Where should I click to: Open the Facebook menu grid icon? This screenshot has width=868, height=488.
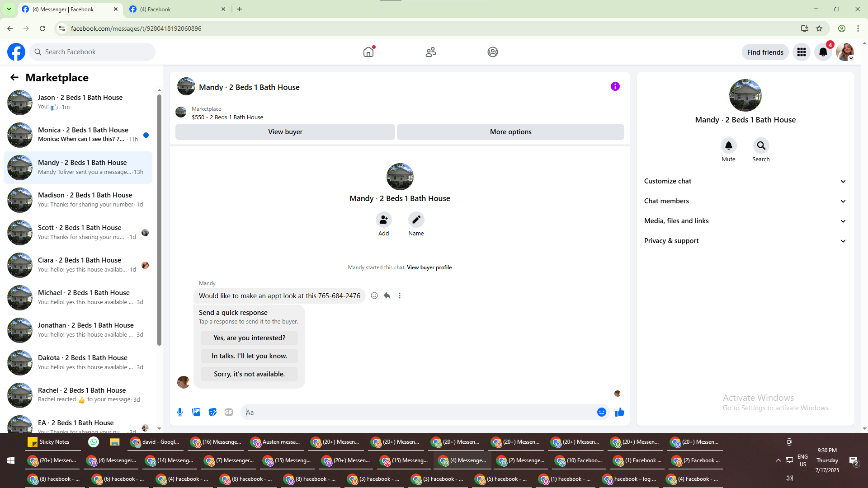802,52
